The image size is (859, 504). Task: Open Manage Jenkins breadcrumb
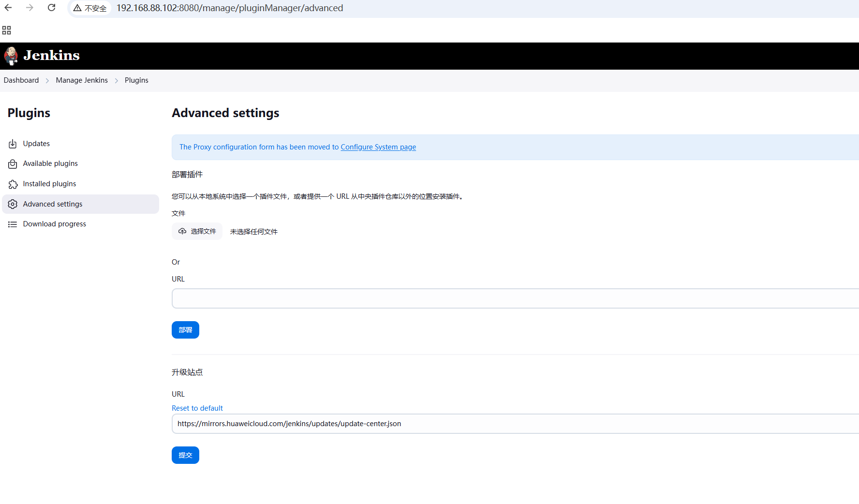point(82,80)
